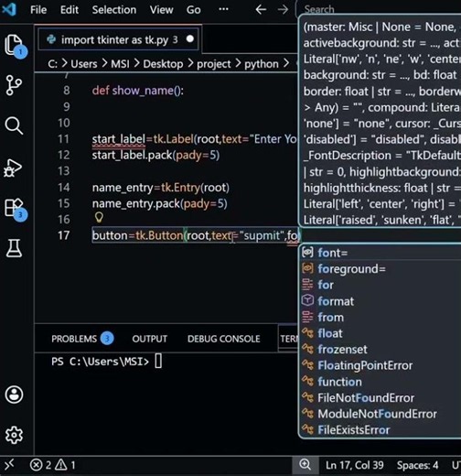
Task: Click Spaces: 4 indentation setting
Action: pos(417,465)
